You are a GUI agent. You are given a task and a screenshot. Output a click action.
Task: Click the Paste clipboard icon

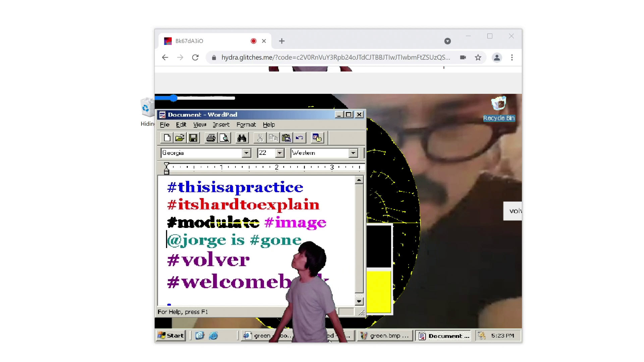coord(286,138)
